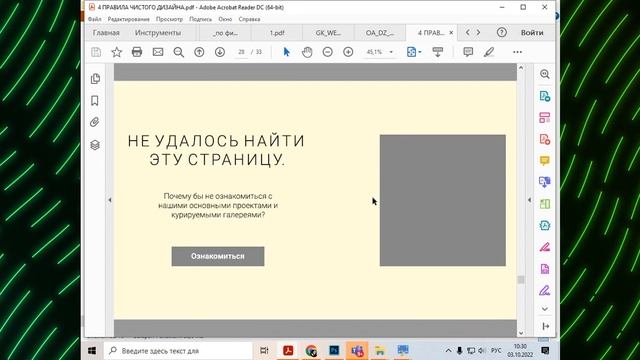640x360 pixels.
Task: Open Chrome from taskbar
Action: click(x=311, y=351)
